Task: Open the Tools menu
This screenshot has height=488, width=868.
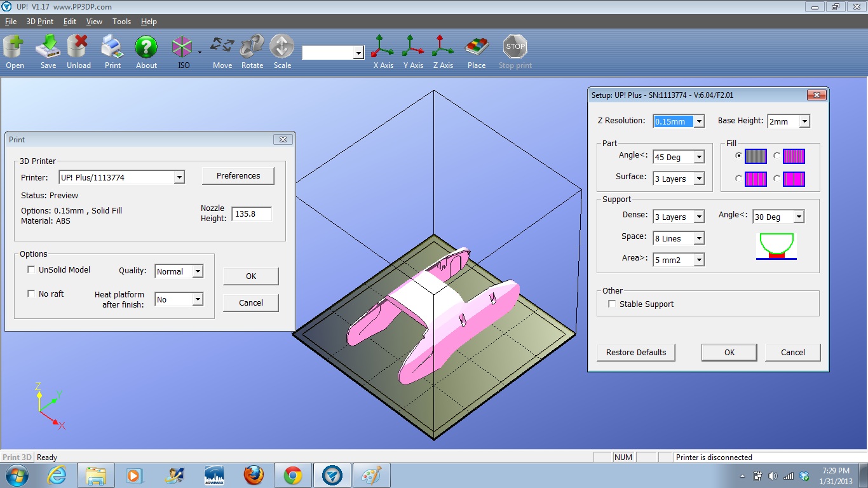Action: (x=121, y=22)
